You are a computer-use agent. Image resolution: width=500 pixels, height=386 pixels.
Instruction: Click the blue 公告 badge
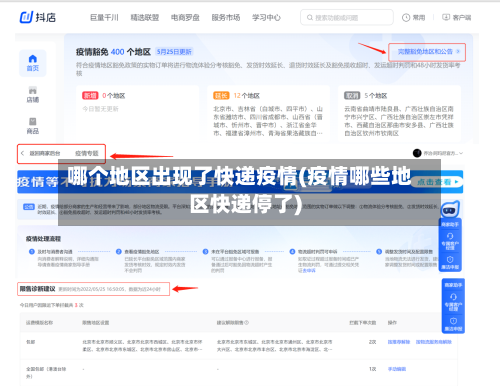pyautogui.click(x=29, y=207)
